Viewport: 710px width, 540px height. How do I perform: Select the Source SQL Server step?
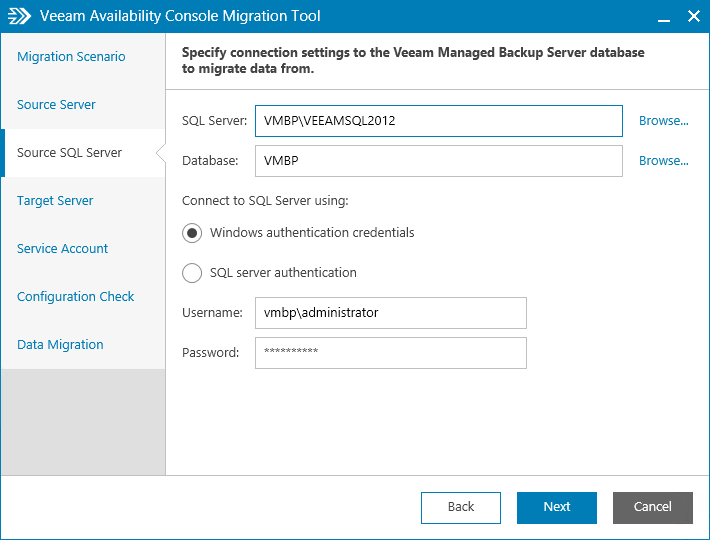point(69,153)
